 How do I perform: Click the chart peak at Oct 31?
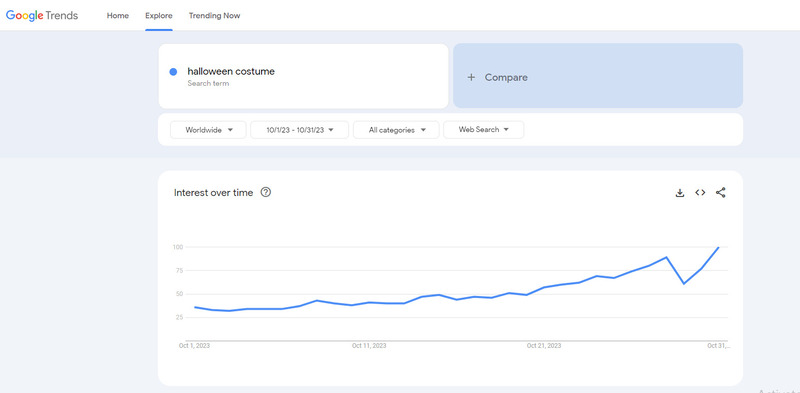(x=718, y=248)
